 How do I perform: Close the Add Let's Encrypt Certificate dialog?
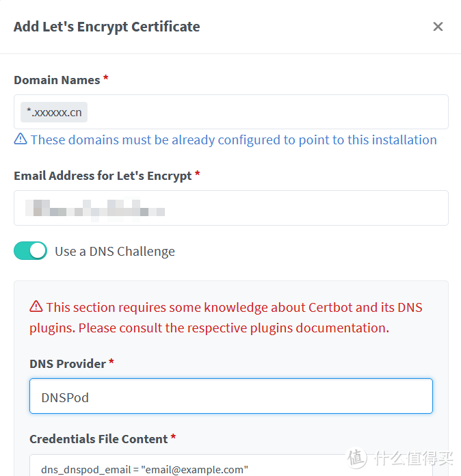pos(438,27)
